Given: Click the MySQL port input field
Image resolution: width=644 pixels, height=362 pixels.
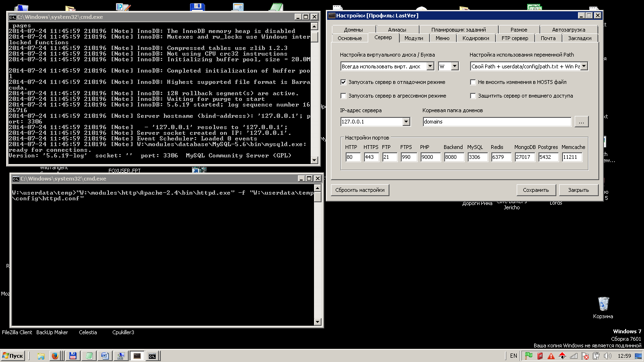Looking at the screenshot, I should (477, 157).
